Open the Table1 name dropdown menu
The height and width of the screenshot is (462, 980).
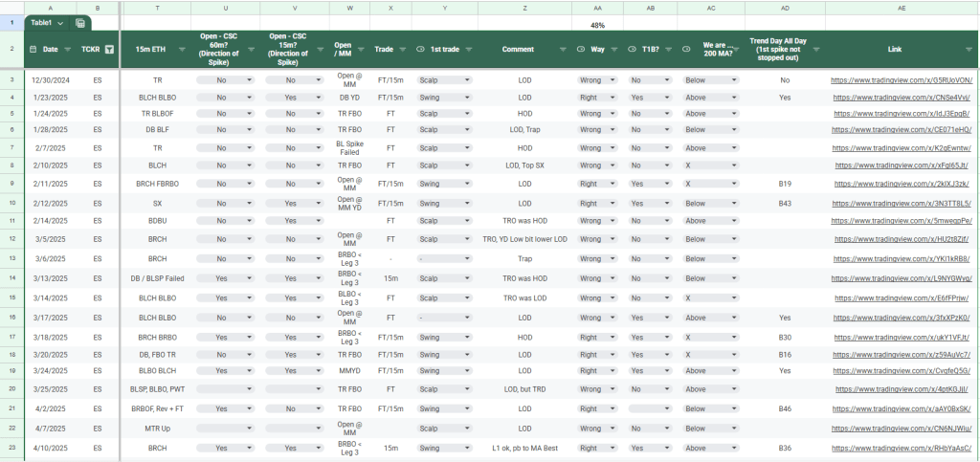(x=61, y=23)
